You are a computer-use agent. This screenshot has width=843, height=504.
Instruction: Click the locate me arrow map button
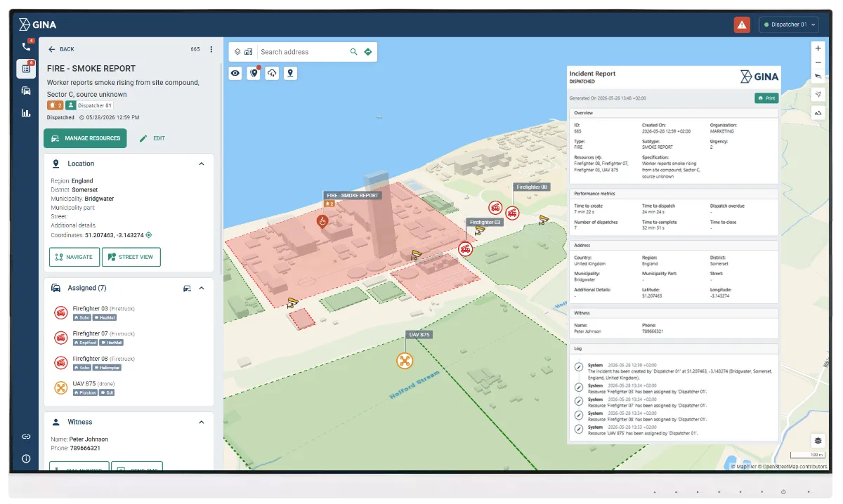[x=818, y=94]
